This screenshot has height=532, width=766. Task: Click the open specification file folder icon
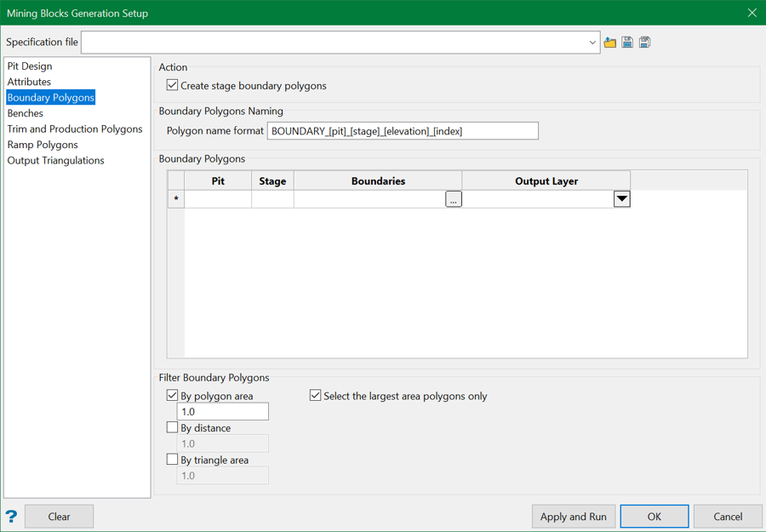click(610, 42)
